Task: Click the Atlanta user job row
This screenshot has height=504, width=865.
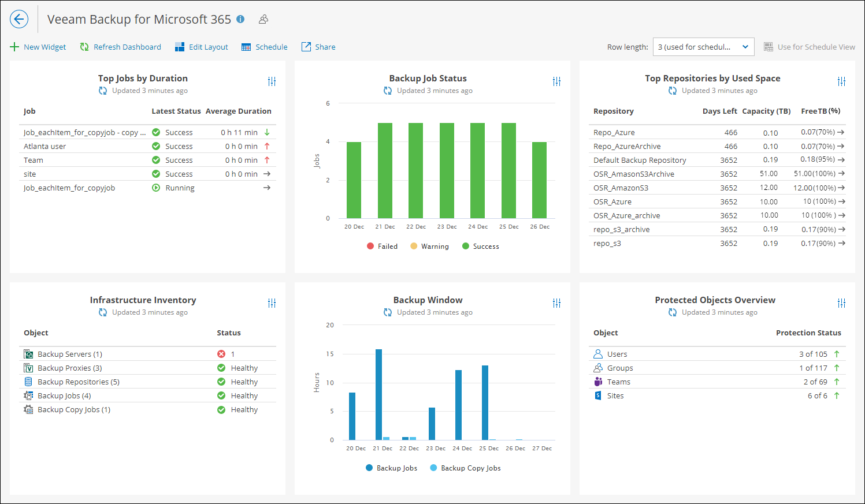Action: (148, 146)
